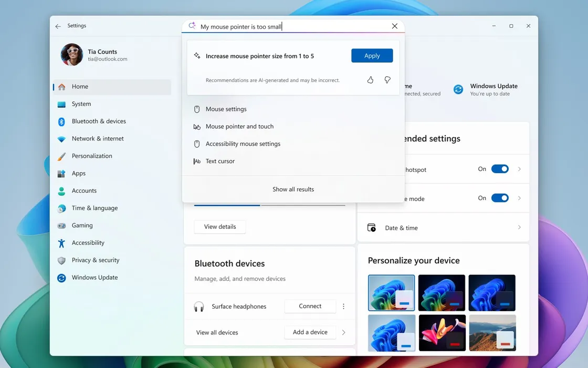Image resolution: width=588 pixels, height=368 pixels.
Task: Click the Windows Update icon in sidebar
Action: (x=61, y=278)
